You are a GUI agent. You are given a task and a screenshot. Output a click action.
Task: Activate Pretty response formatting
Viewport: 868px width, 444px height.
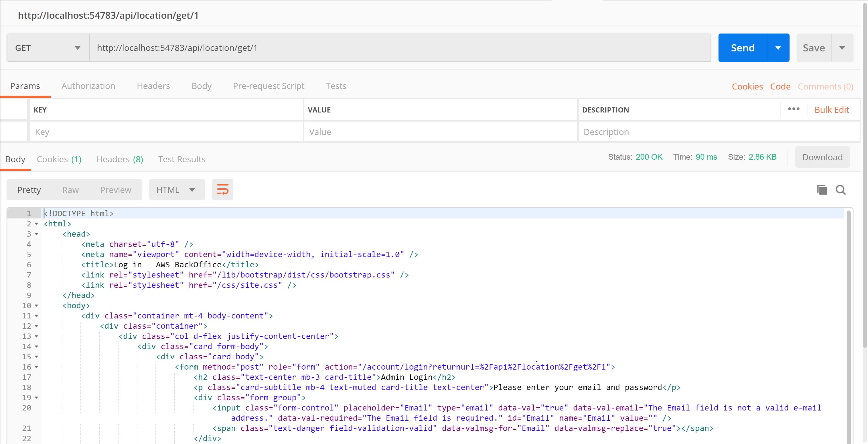pyautogui.click(x=29, y=189)
